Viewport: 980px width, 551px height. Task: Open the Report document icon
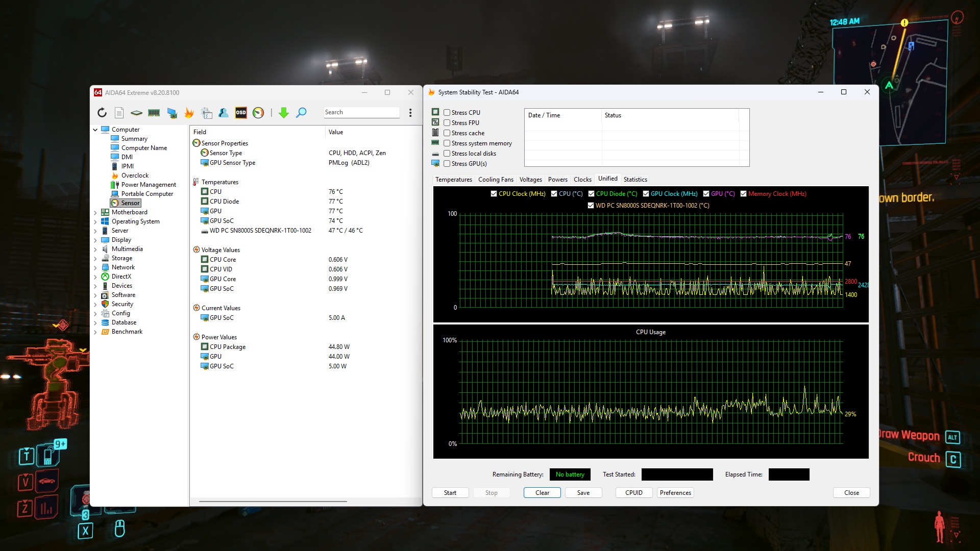click(119, 113)
